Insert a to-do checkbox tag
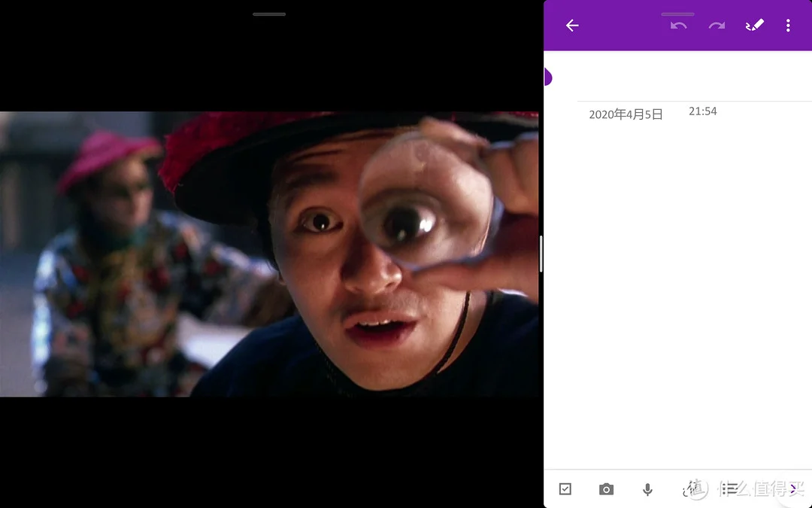812x508 pixels. point(565,489)
